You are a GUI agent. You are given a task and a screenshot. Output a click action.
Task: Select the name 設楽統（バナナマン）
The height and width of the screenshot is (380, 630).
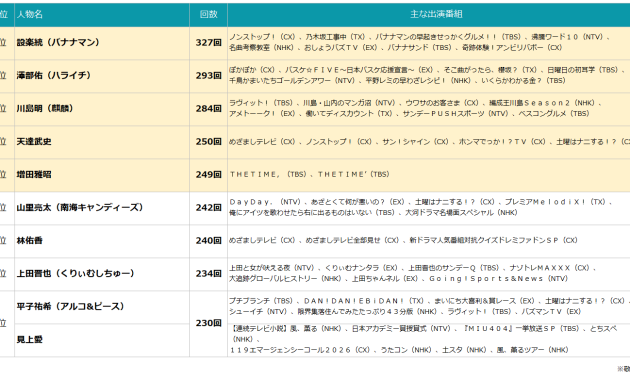58,43
